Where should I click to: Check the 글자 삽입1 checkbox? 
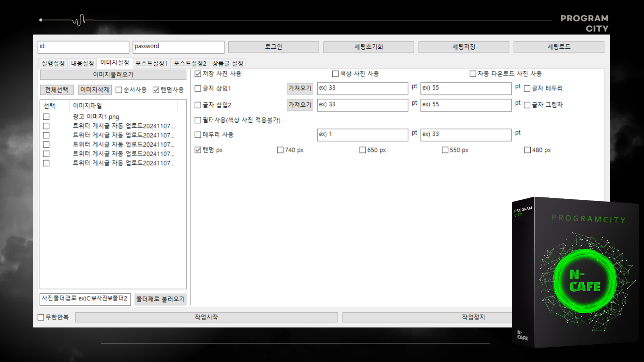[198, 88]
